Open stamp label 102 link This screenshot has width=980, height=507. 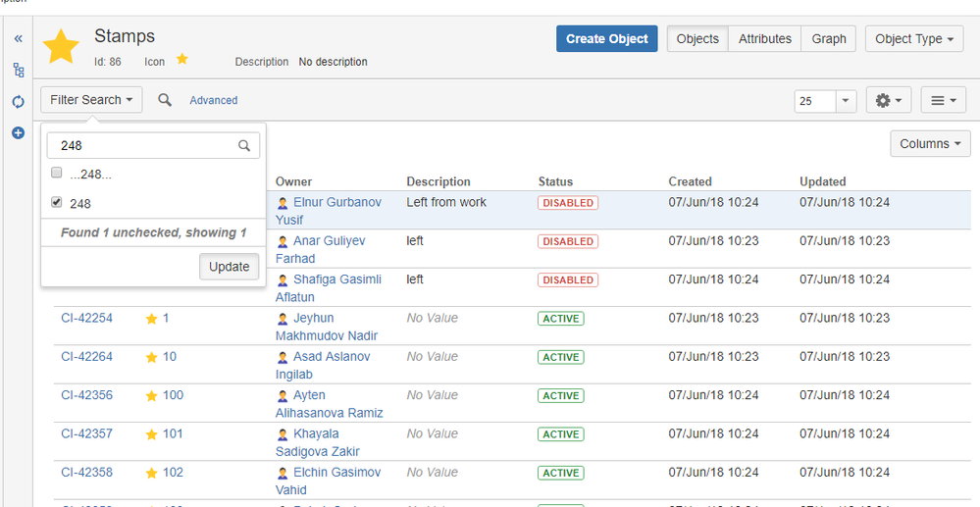point(173,472)
